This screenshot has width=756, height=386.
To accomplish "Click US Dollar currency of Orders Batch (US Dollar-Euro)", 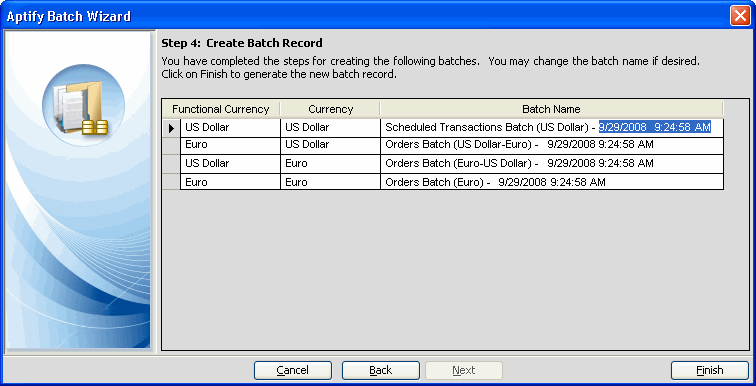I will [x=330, y=146].
